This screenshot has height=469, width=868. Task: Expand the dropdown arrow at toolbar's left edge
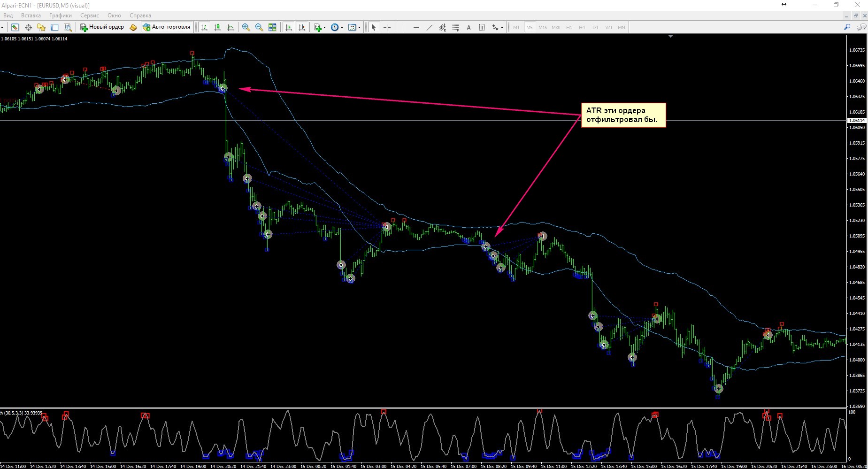[x=2, y=27]
